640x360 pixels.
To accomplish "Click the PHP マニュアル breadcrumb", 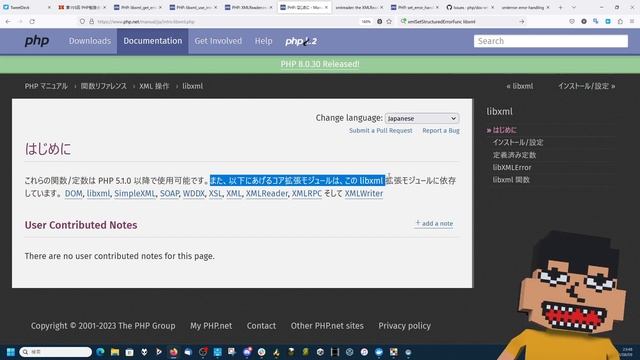I will tap(46, 86).
